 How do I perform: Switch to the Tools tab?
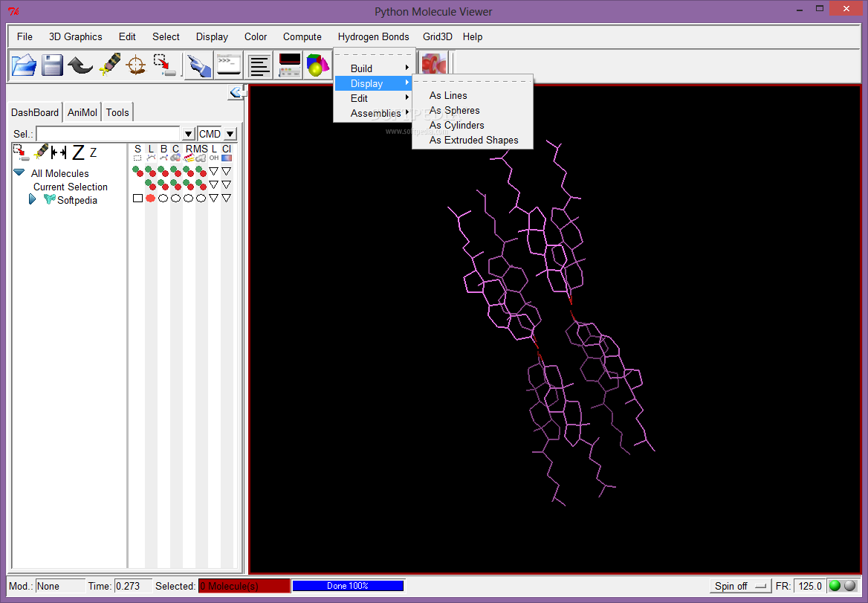[x=117, y=112]
